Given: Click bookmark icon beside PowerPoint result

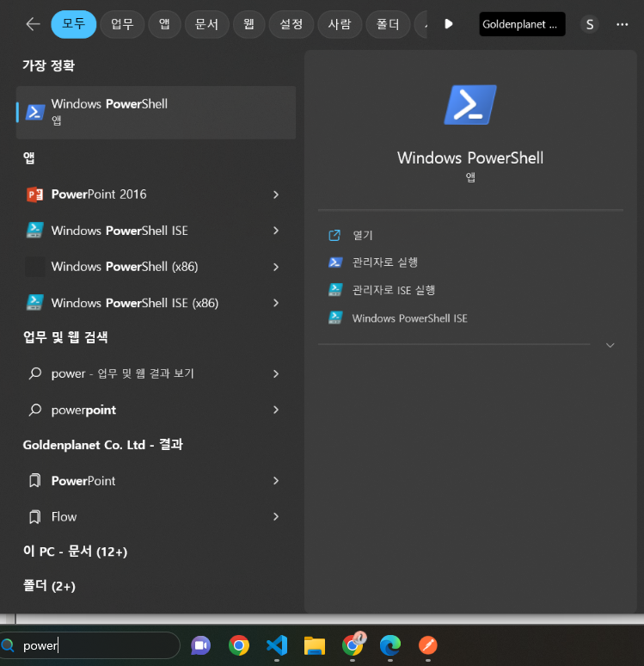Looking at the screenshot, I should [x=34, y=481].
